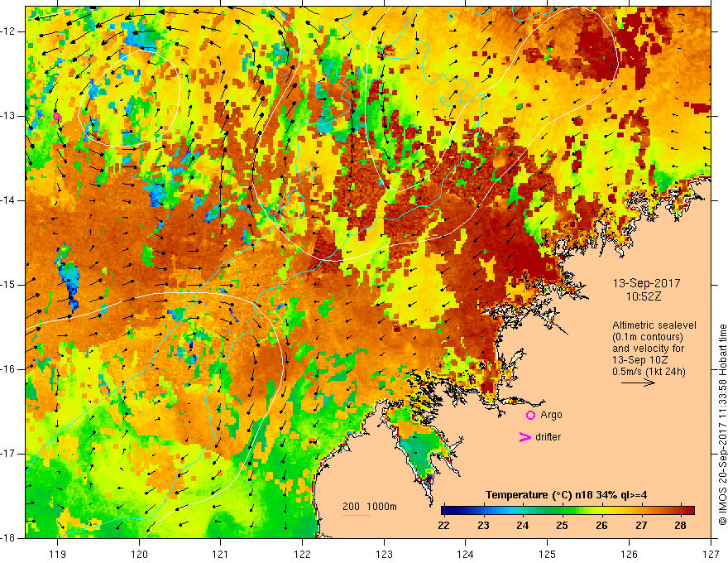Click the latitude label '-17'
This screenshot has width=728, height=563.
(8, 454)
